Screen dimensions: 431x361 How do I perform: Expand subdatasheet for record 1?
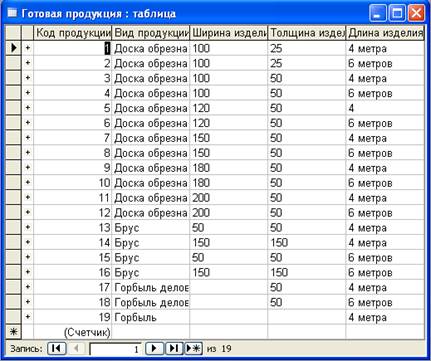(x=28, y=48)
